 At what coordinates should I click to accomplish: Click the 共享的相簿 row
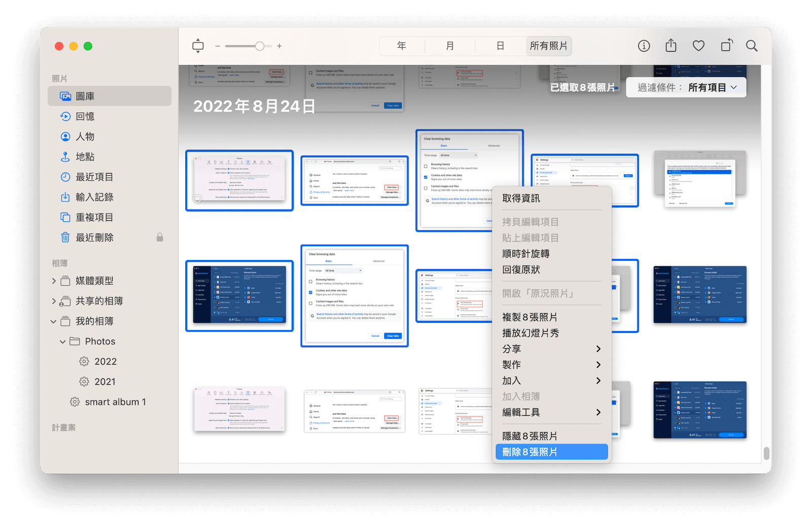pos(110,301)
